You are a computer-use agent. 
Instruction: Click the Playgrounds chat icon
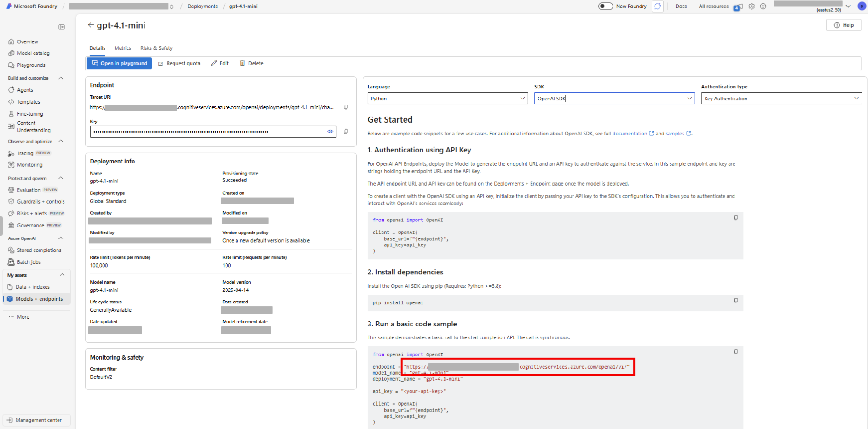(x=11, y=65)
